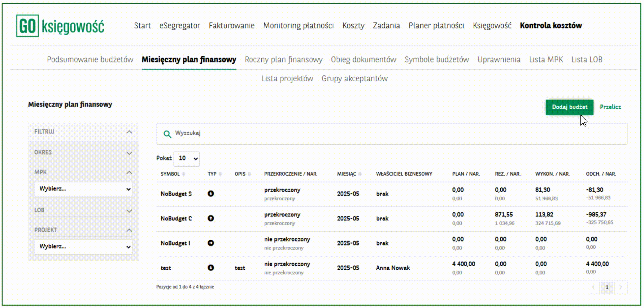The height and width of the screenshot is (308, 644).
Task: Click the search magnifier icon
Action: (167, 134)
